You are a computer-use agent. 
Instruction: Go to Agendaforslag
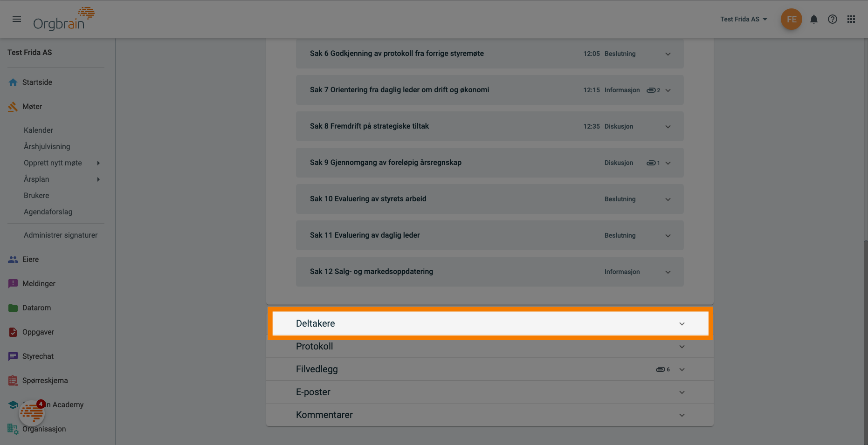[48, 212]
